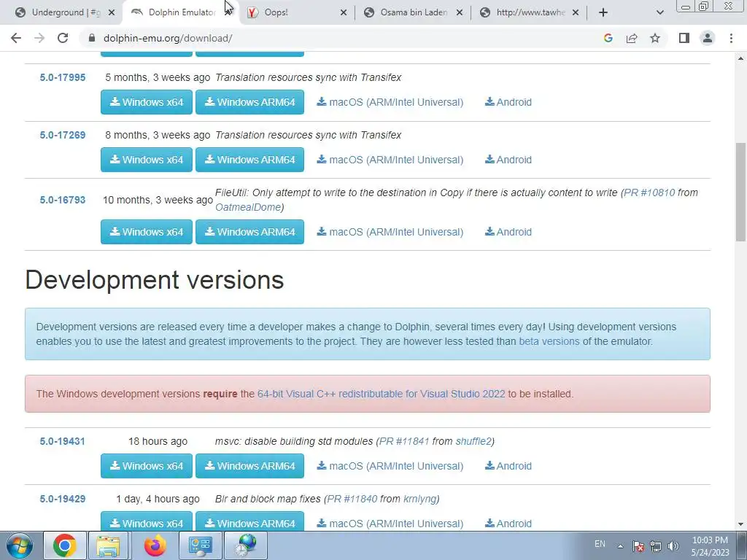This screenshot has width=747, height=560.
Task: Download Windows x64 for 5.0-19431
Action: [146, 466]
